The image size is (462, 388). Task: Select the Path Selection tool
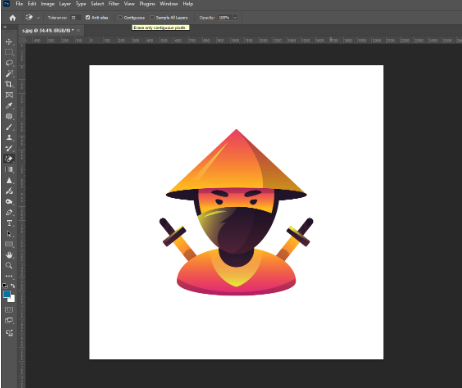tap(9, 234)
